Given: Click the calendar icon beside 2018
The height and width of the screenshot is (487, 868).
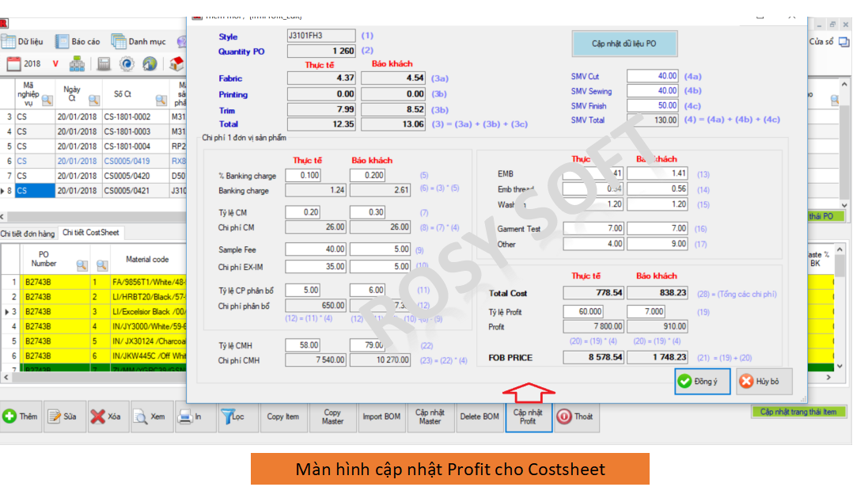Looking at the screenshot, I should 13,64.
